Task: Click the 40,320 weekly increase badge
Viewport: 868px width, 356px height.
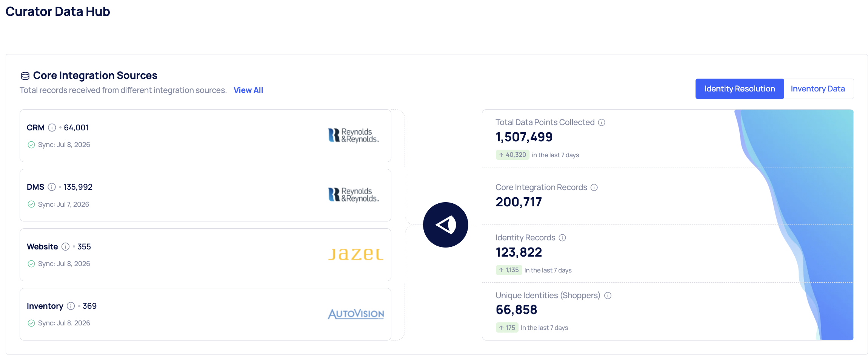Action: tap(512, 155)
